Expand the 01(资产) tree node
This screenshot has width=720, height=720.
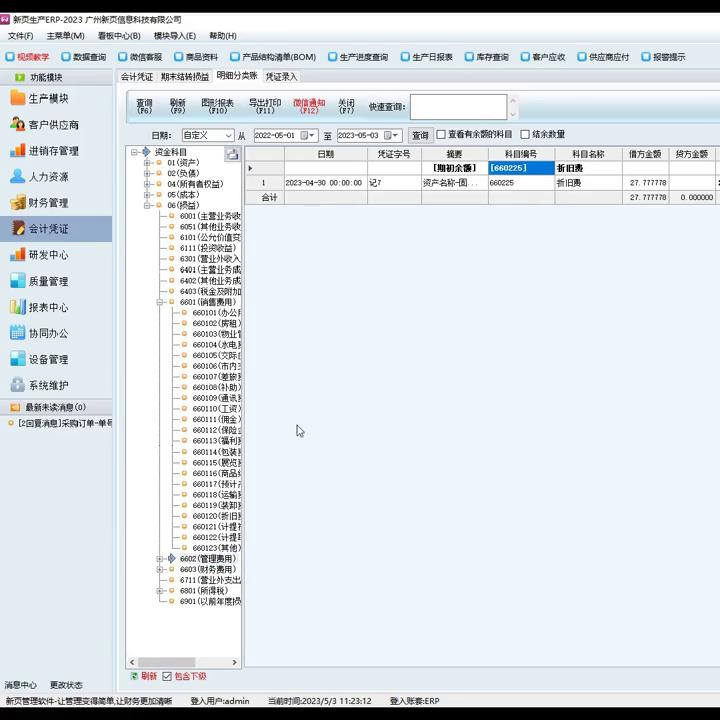[x=147, y=162]
